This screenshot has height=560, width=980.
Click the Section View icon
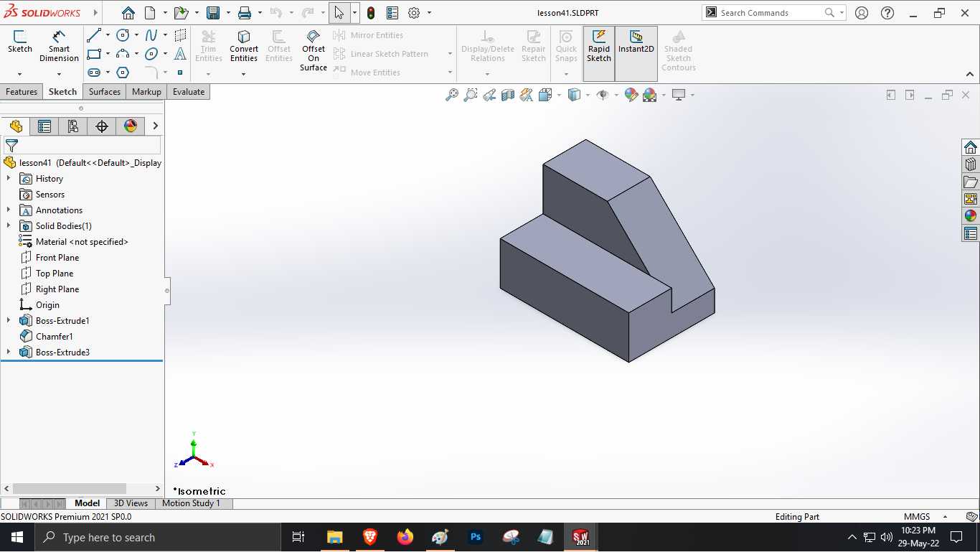(x=508, y=95)
